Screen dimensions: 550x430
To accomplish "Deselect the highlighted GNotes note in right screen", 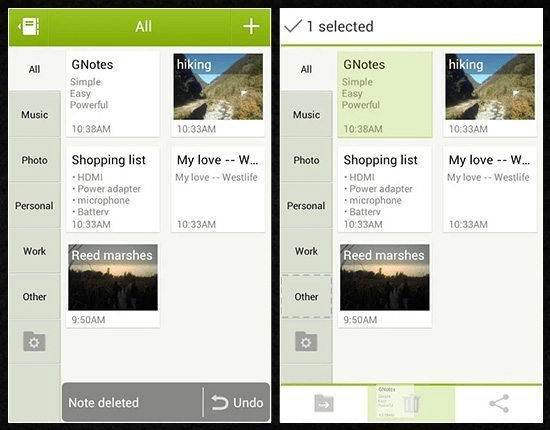I will pos(385,94).
